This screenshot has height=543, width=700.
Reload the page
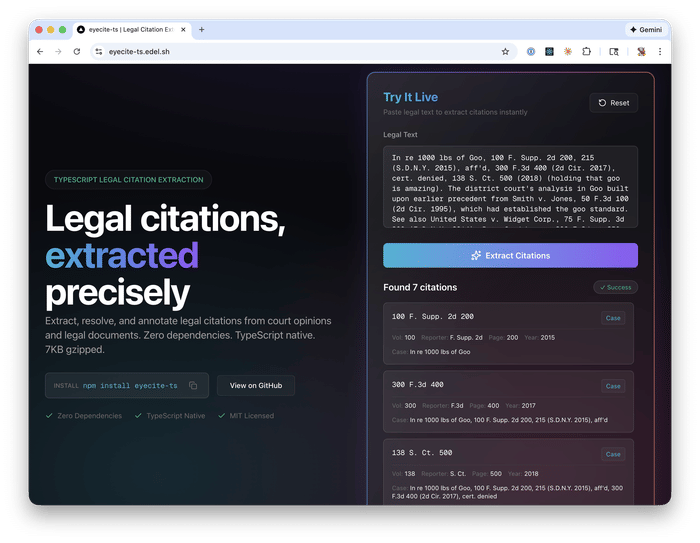click(78, 51)
